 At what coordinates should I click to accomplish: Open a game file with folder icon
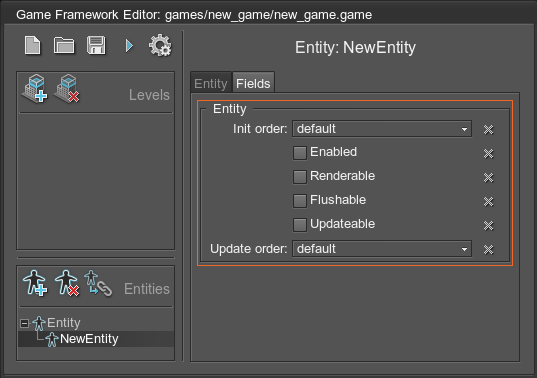coord(64,46)
